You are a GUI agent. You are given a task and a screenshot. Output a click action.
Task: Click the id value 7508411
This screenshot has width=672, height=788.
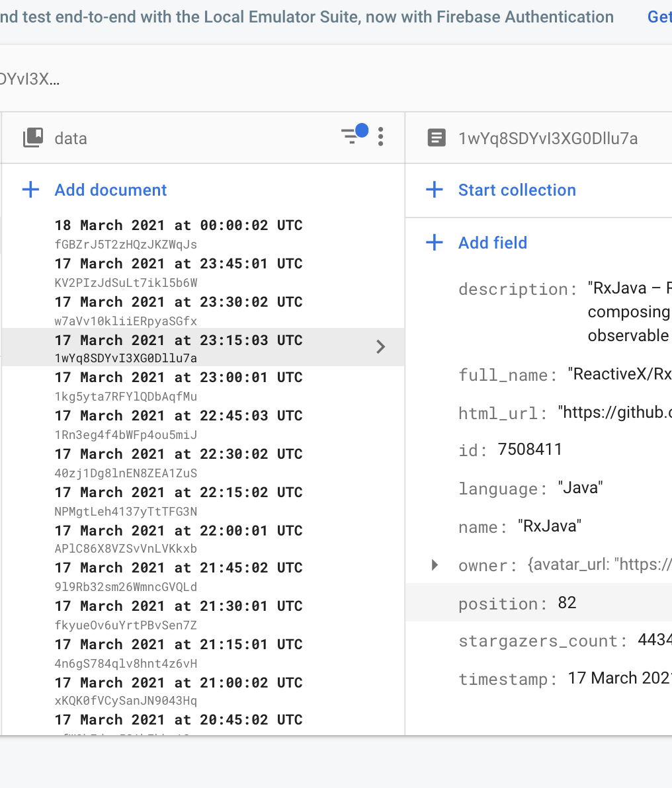tap(530, 450)
